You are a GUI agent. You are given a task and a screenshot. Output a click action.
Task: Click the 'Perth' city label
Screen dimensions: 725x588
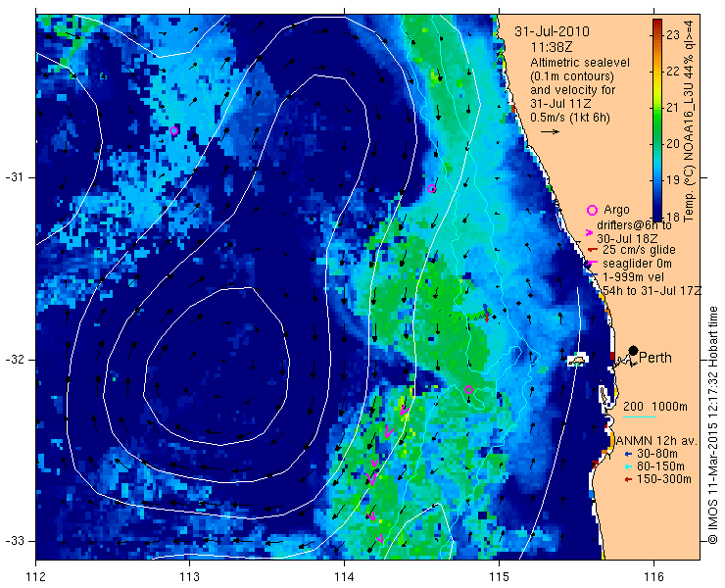pyautogui.click(x=655, y=358)
